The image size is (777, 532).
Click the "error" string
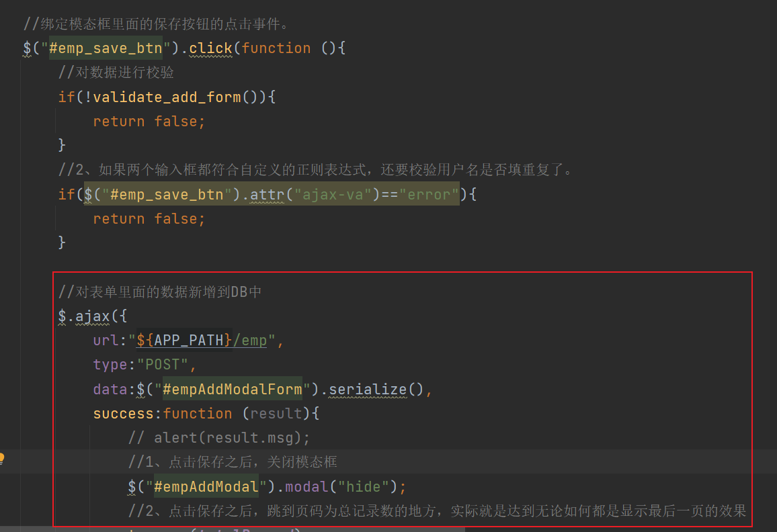[429, 194]
